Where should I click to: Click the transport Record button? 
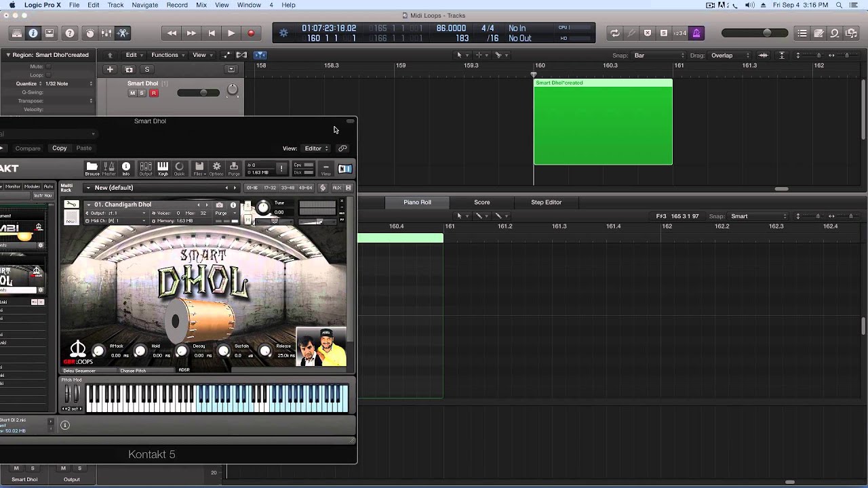point(251,33)
